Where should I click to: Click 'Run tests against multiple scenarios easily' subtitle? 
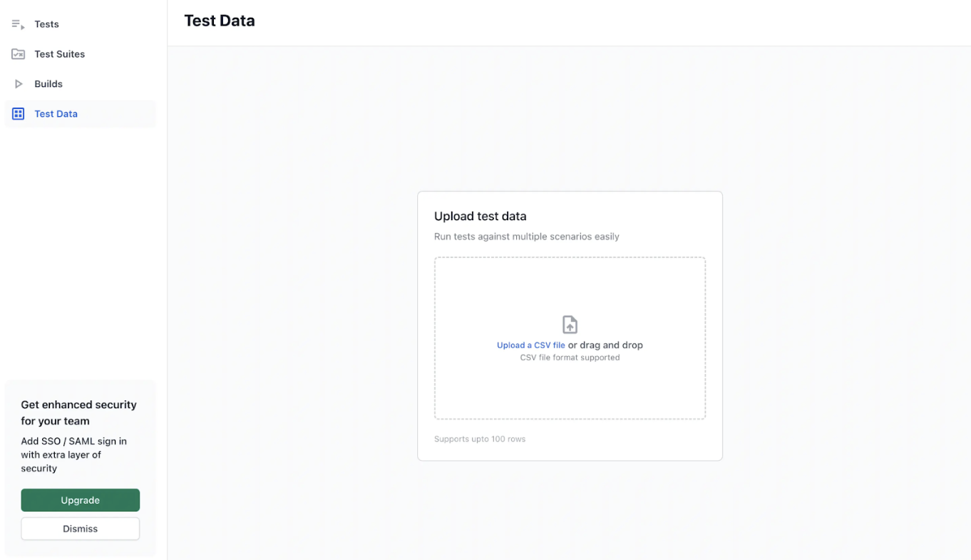point(526,237)
